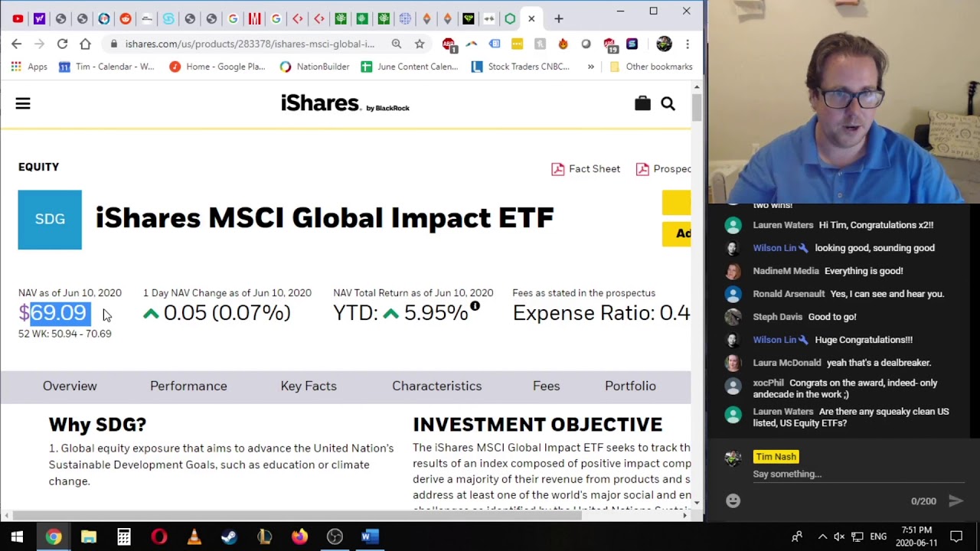Open OBS Studio from taskbar
Viewport: 980px width, 551px height.
click(x=335, y=536)
